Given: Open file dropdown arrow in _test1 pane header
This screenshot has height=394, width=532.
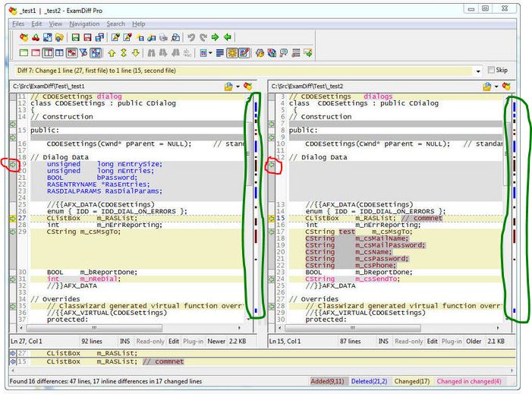Looking at the screenshot, I should [x=238, y=87].
